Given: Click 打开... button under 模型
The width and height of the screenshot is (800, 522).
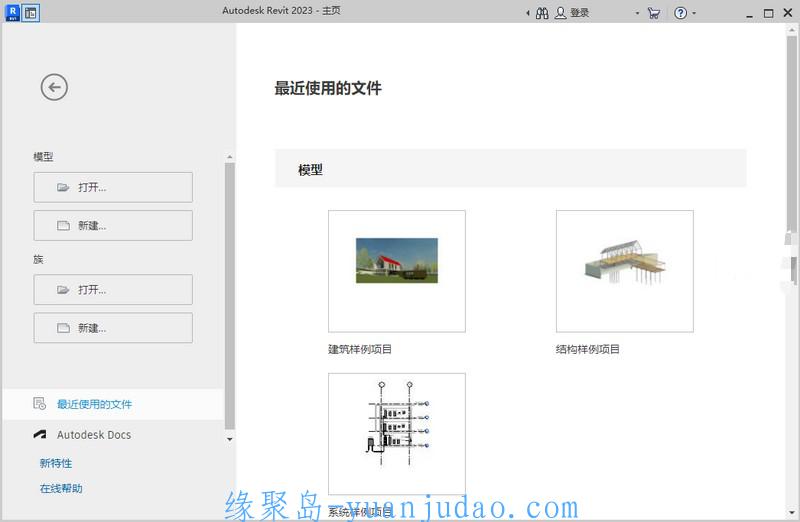Looking at the screenshot, I should click(x=113, y=187).
